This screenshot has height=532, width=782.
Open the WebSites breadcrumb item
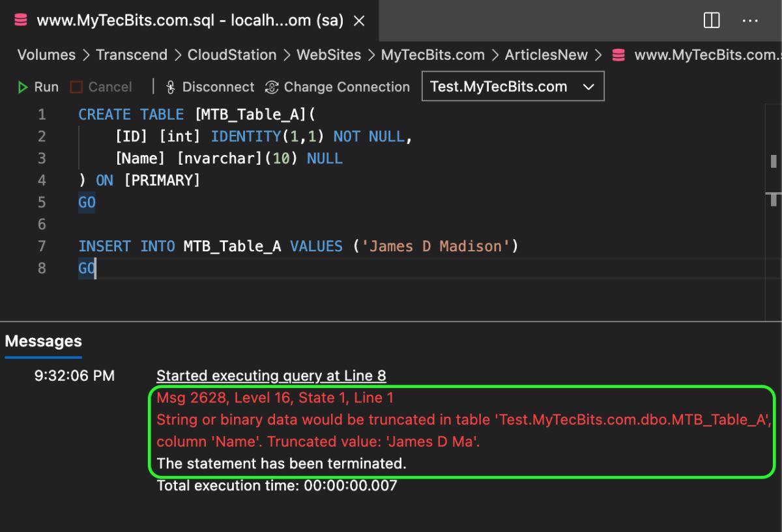coord(328,55)
